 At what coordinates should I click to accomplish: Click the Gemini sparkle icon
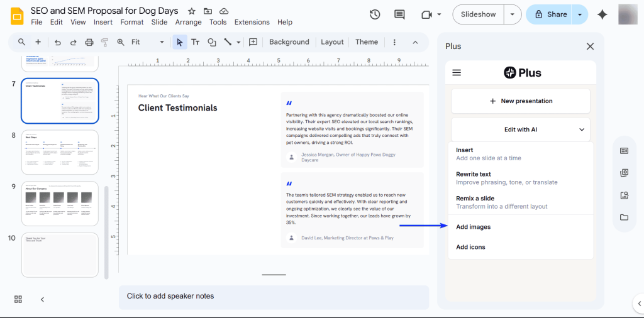point(602,14)
